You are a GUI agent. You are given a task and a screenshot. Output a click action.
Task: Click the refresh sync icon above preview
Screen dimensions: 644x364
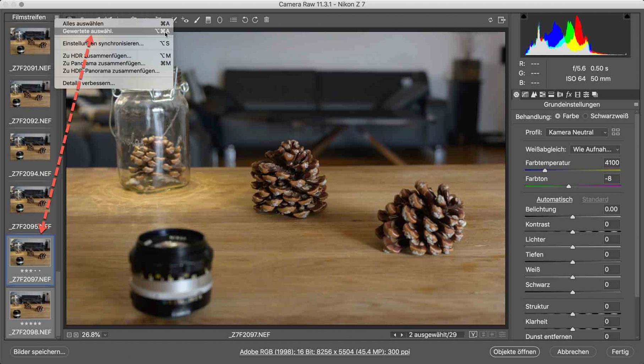point(490,20)
